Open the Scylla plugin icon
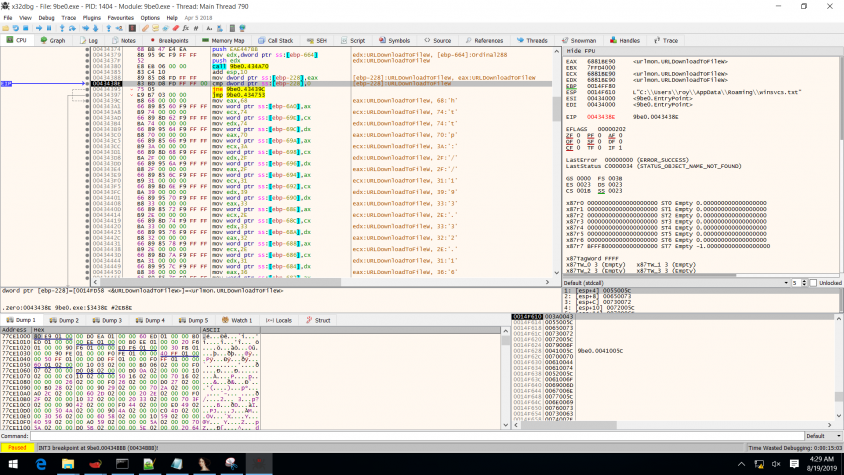Viewport: 844px width, 475px height. [x=132, y=28]
